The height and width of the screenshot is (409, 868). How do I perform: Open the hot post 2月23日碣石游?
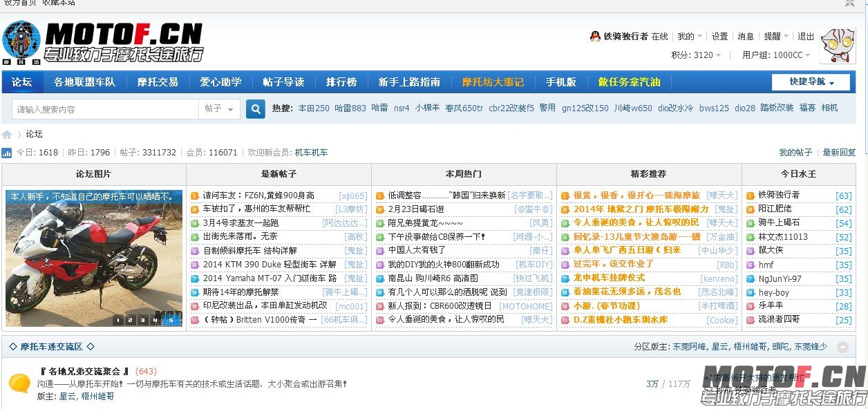[x=416, y=209]
